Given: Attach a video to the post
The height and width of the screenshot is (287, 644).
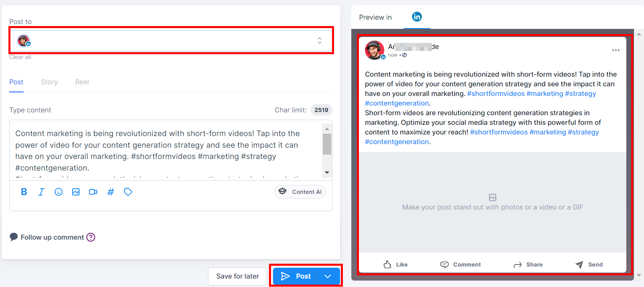Looking at the screenshot, I should point(93,192).
